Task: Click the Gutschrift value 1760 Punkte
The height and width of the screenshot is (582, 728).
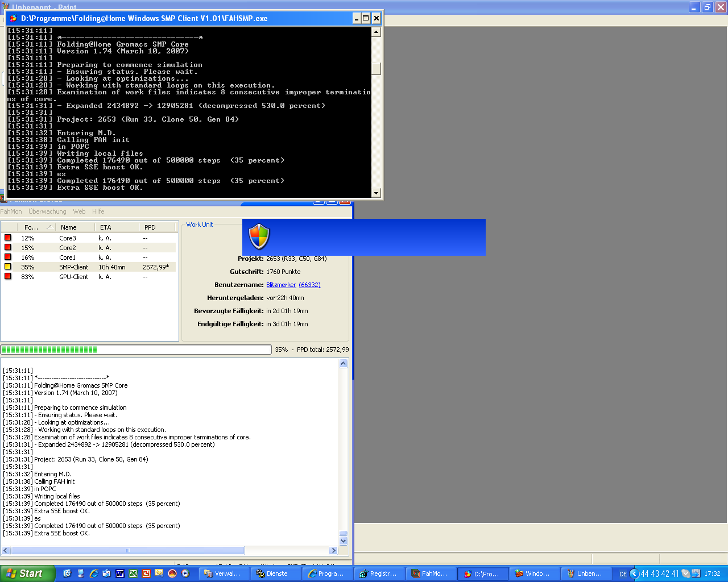Action: coord(283,272)
